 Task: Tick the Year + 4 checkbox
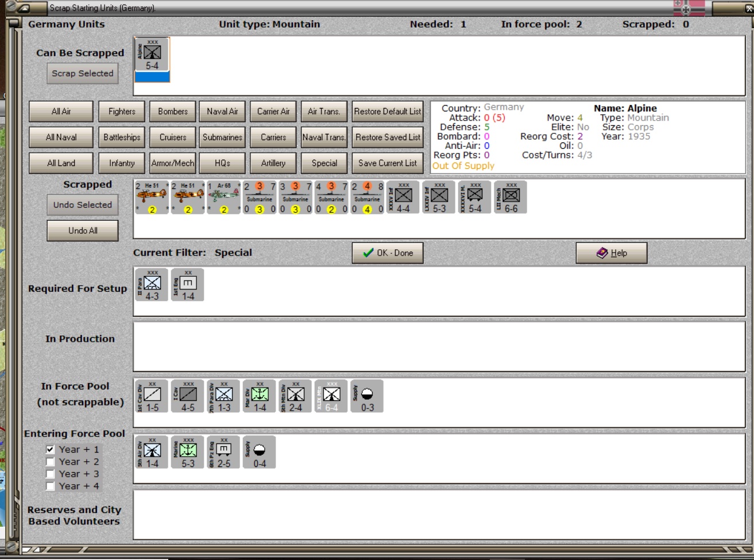point(51,486)
